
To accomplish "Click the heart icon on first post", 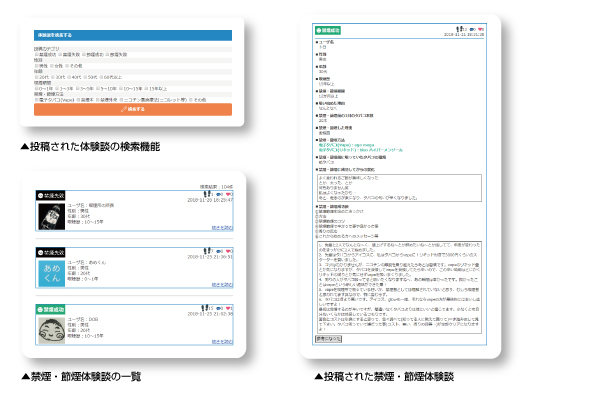I will pyautogui.click(x=228, y=196).
